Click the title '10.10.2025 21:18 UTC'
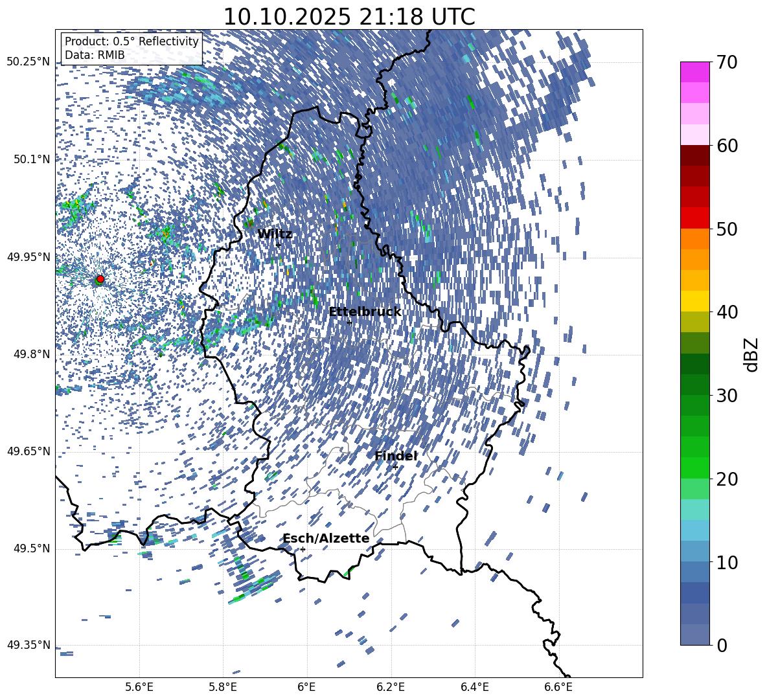Viewport: 767px width, 700px height. point(349,17)
